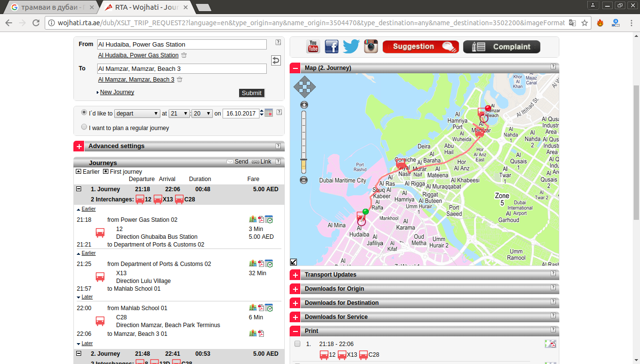Viewport: 640px width, 364px height.
Task: Click the Twitter icon
Action: [351, 46]
